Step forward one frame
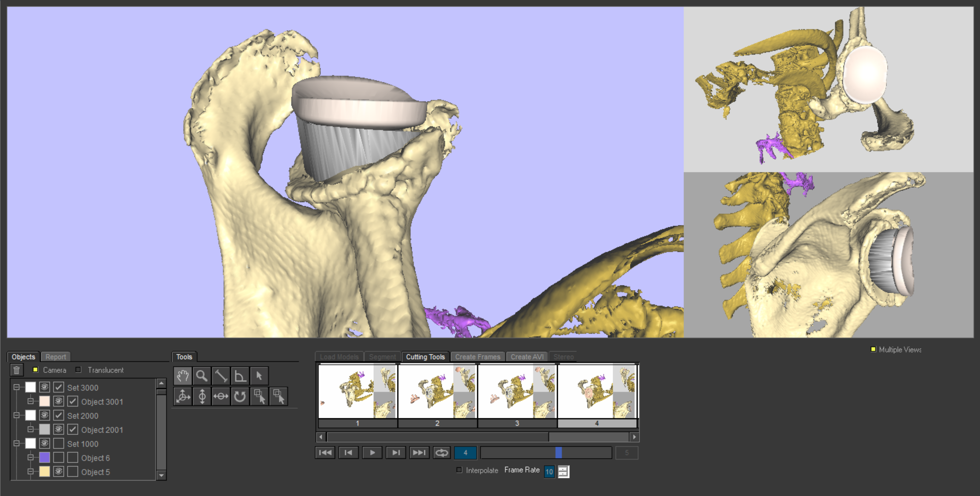 (396, 453)
